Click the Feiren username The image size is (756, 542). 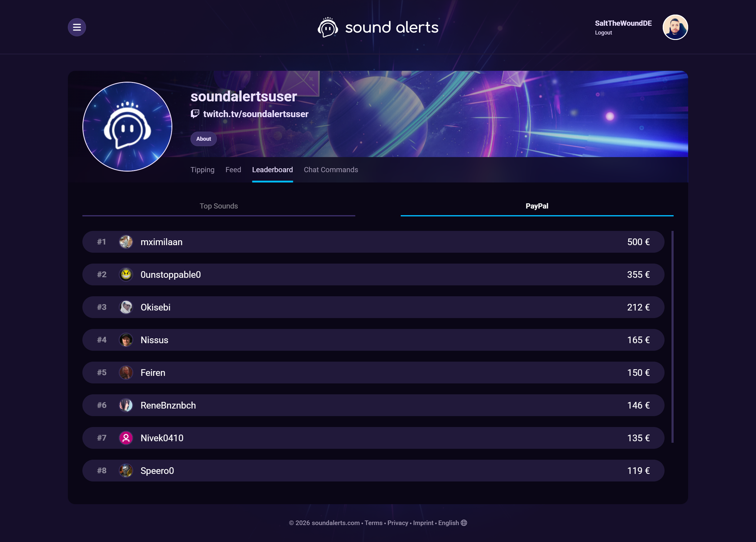153,373
